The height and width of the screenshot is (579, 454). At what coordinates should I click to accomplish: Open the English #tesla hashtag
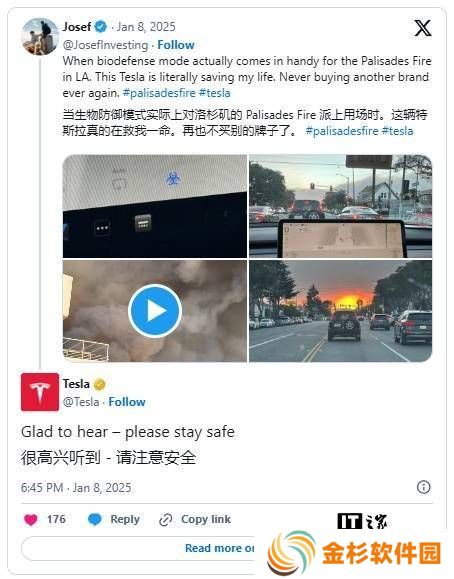point(215,93)
